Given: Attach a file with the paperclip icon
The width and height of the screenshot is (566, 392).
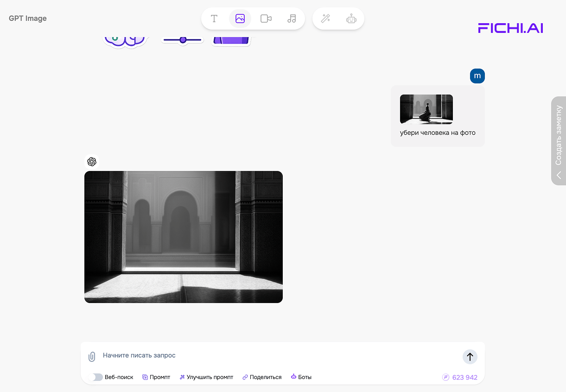Looking at the screenshot, I should point(92,356).
